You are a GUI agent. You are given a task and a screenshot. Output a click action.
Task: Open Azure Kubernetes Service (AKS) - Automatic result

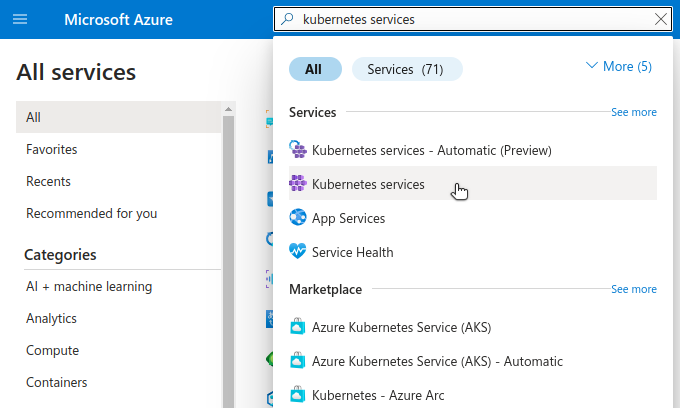(x=437, y=361)
